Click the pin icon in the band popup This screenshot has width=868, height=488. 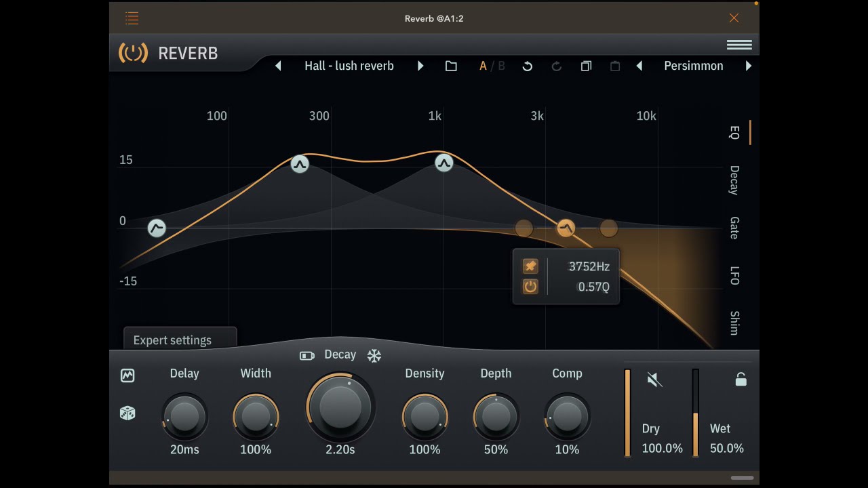coord(530,266)
